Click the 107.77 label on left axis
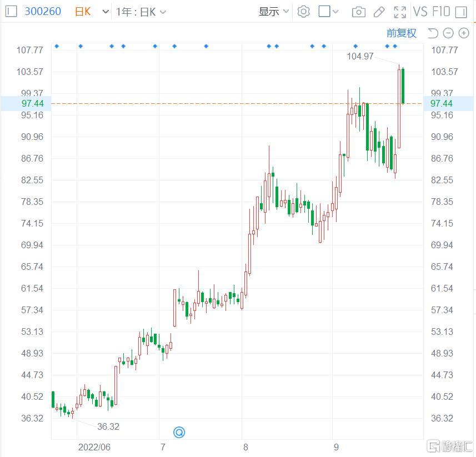This screenshot has height=457, width=476. [x=30, y=50]
